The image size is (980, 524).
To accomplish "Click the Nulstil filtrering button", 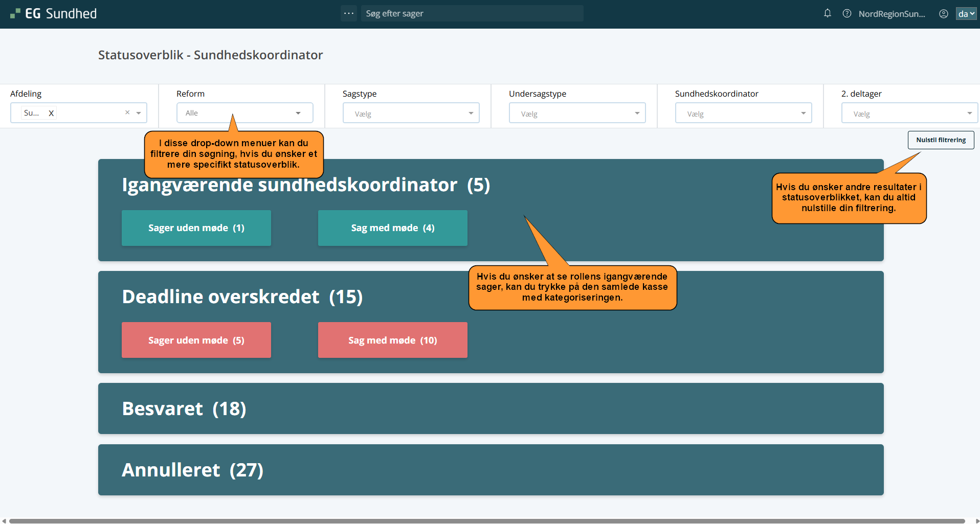I will (x=941, y=140).
